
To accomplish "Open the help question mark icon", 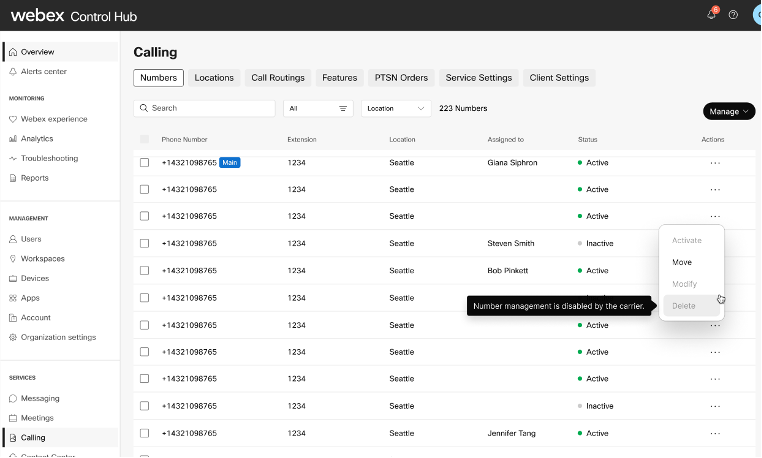I will point(733,15).
